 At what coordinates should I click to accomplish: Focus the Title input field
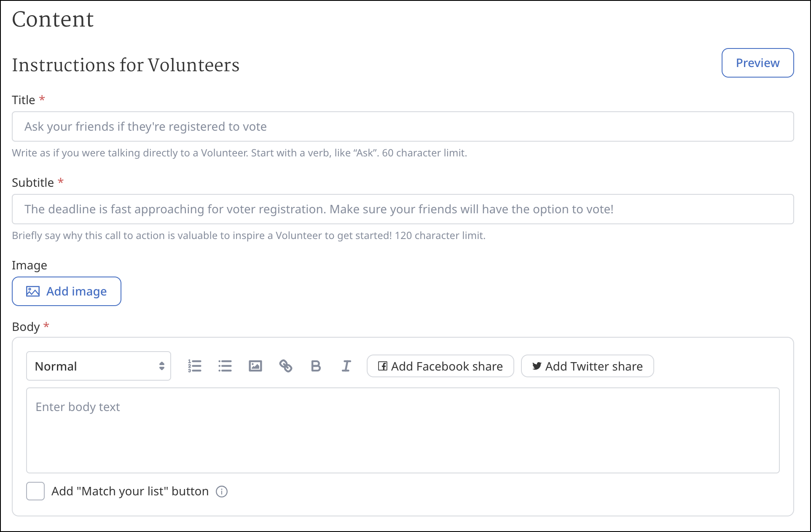pyautogui.click(x=403, y=126)
